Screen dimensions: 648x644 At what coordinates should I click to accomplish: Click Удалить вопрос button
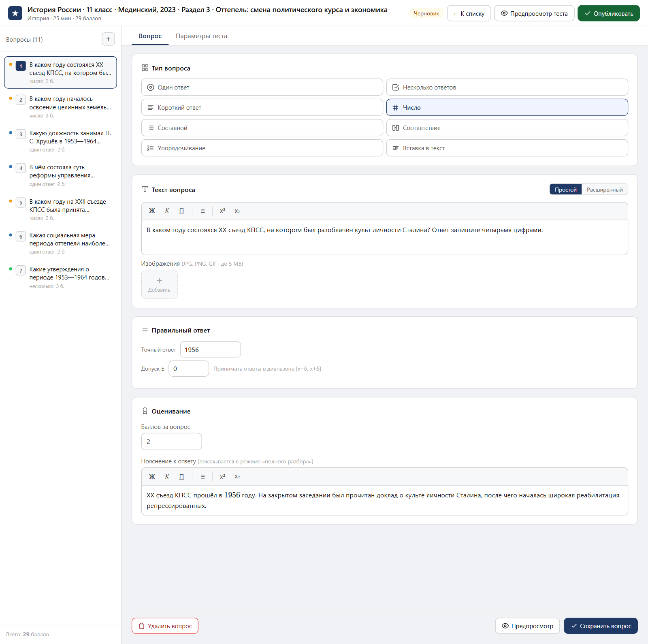[x=165, y=626]
